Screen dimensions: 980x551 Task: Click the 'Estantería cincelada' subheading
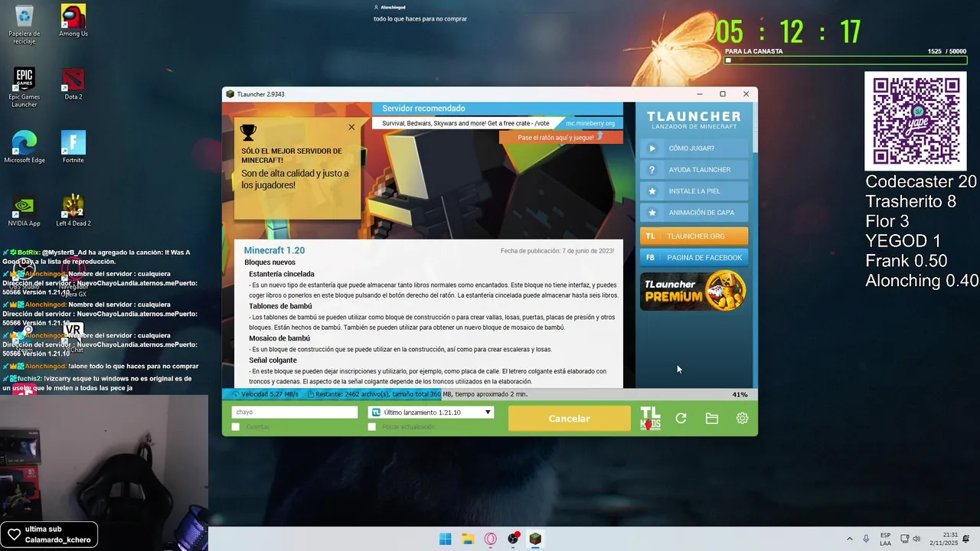pyautogui.click(x=282, y=274)
